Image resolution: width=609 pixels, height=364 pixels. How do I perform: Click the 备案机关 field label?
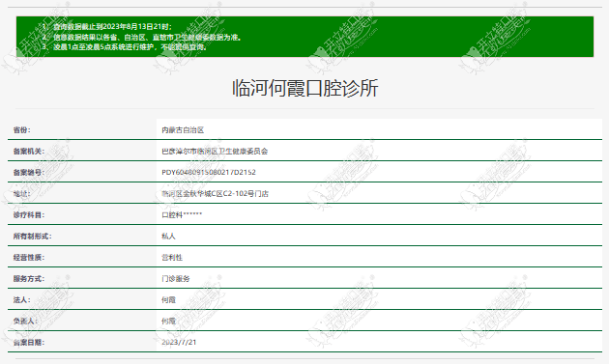29,152
